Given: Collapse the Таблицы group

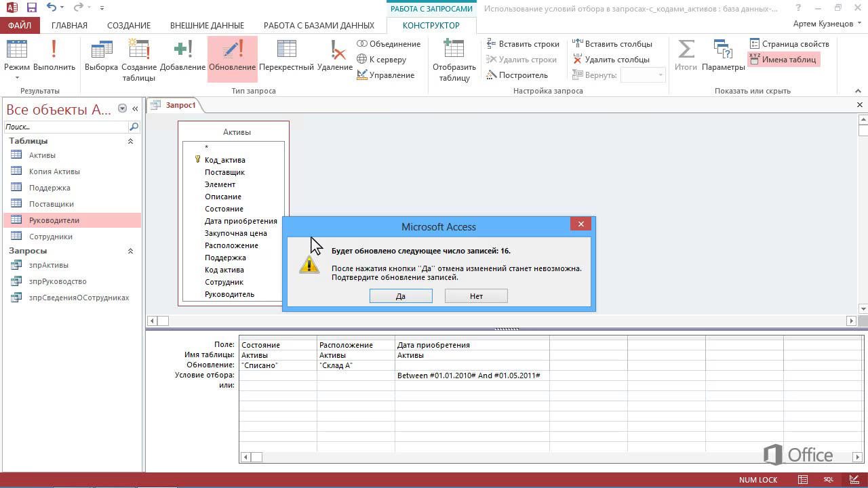Looking at the screenshot, I should 130,141.
